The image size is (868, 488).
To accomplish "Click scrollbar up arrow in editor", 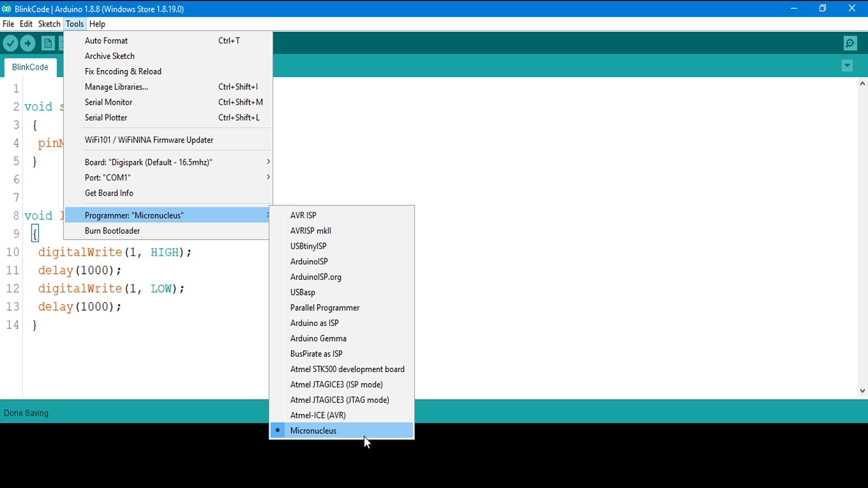I will 862,84.
